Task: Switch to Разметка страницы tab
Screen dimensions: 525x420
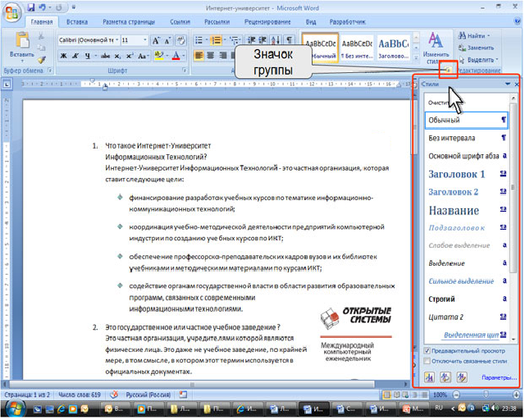Action: click(x=129, y=22)
